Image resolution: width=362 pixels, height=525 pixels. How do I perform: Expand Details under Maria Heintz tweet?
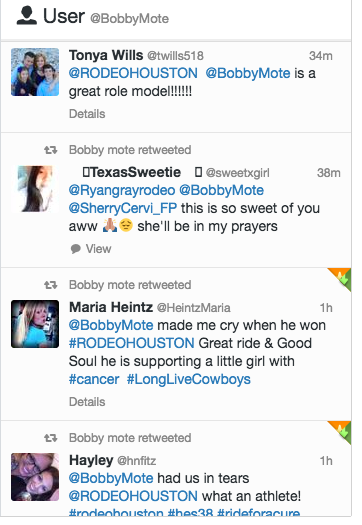[x=87, y=402]
